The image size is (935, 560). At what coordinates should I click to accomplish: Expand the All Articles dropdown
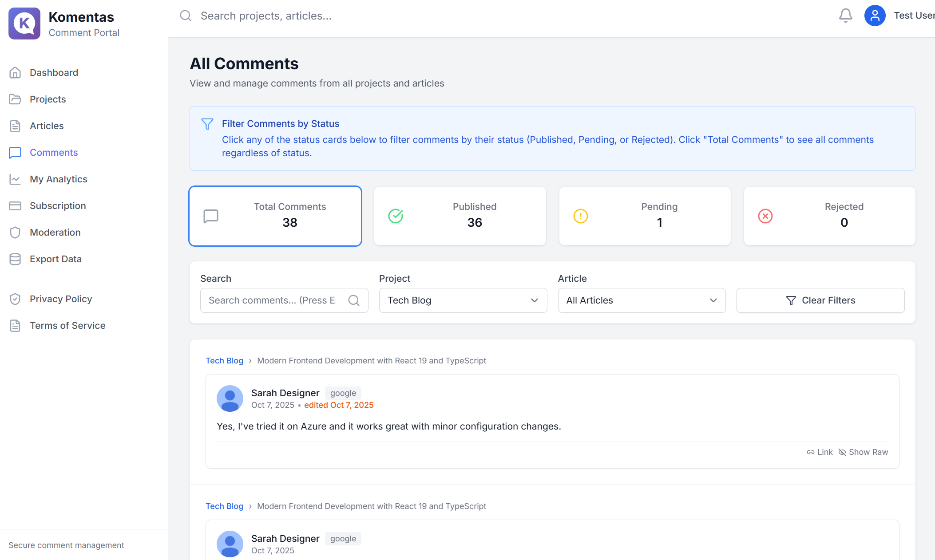[642, 300]
